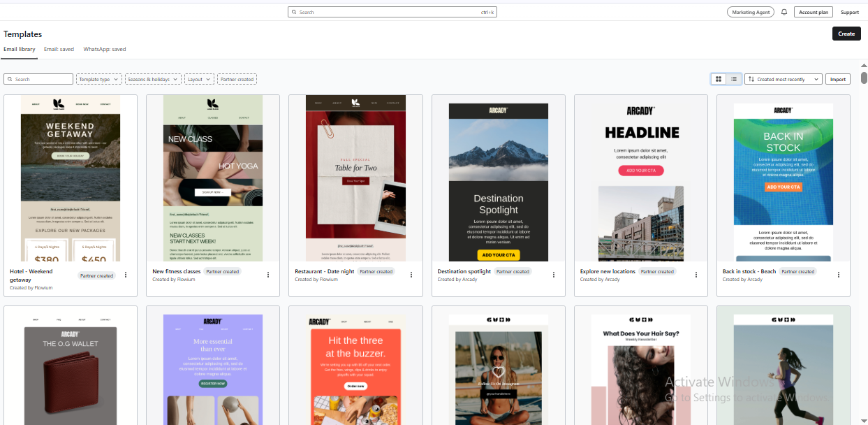
Task: Click the notifications bell icon
Action: pyautogui.click(x=784, y=12)
